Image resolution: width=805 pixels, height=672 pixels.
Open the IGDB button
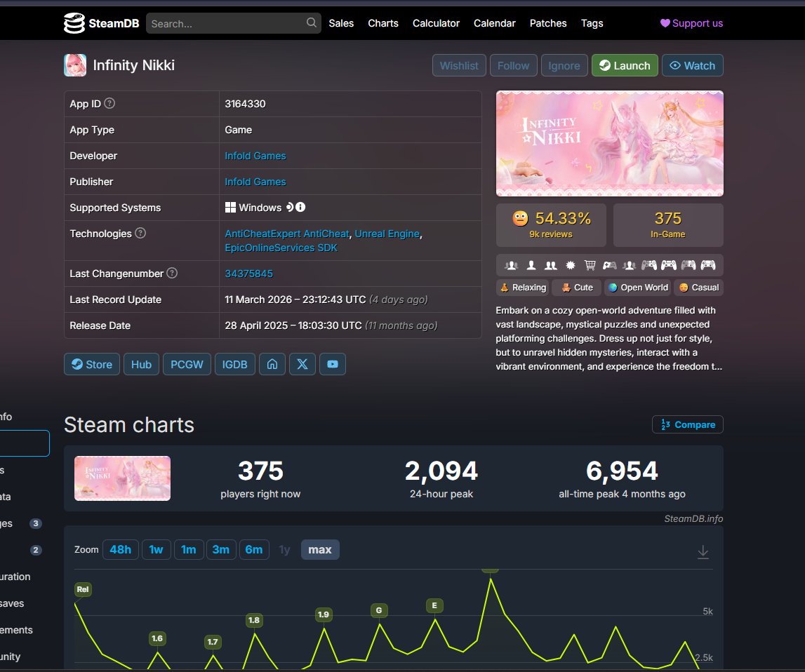coord(234,364)
